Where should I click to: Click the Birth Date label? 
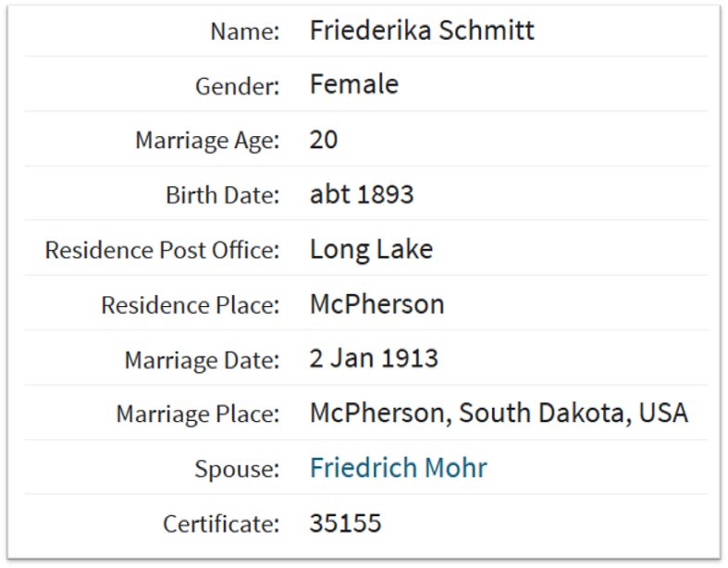(223, 195)
